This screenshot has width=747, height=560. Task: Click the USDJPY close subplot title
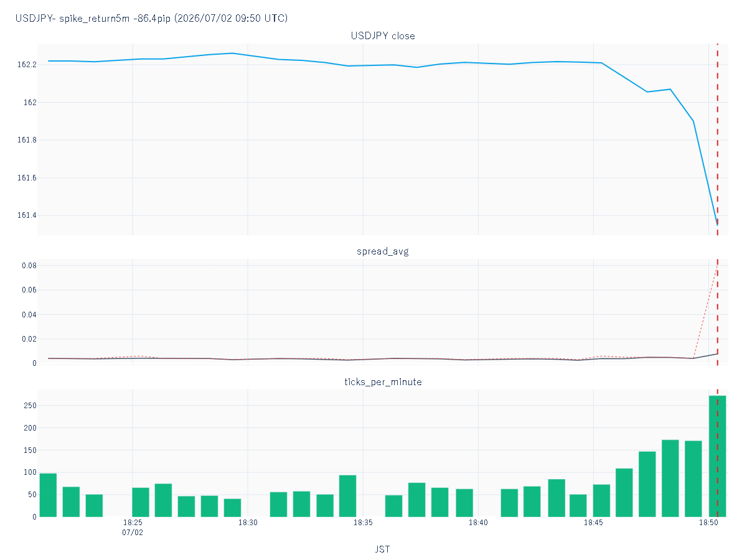(x=383, y=35)
